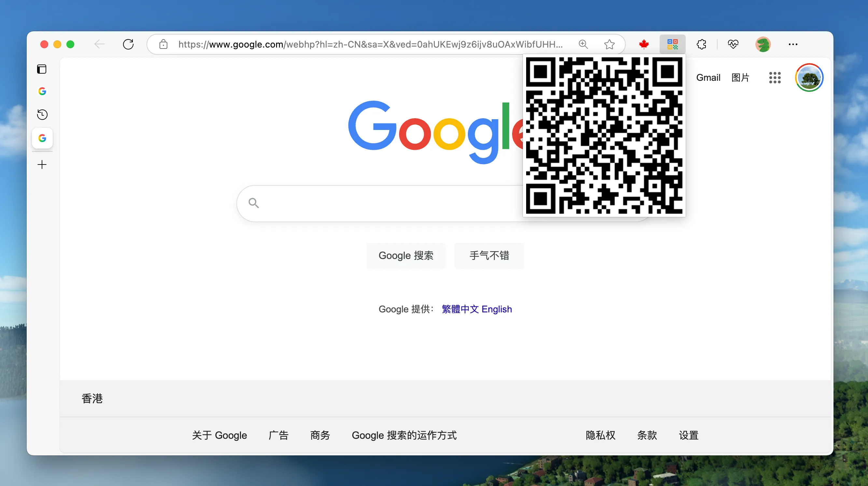
Task: Click the English language link
Action: point(496,309)
